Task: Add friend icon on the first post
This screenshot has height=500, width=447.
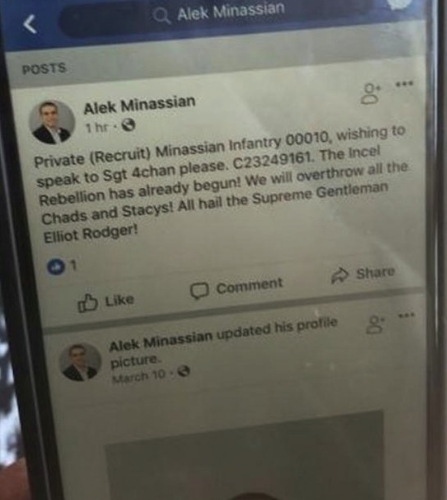Action: point(371,94)
